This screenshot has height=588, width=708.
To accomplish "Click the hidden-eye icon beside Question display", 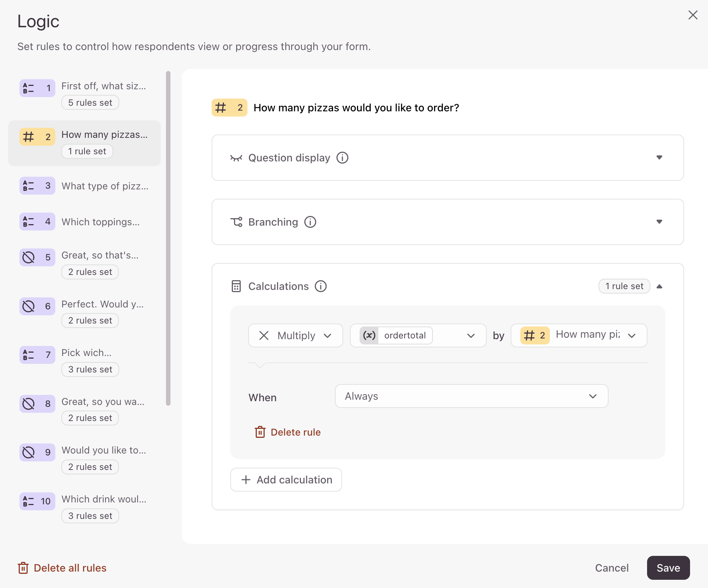I will pos(236,158).
